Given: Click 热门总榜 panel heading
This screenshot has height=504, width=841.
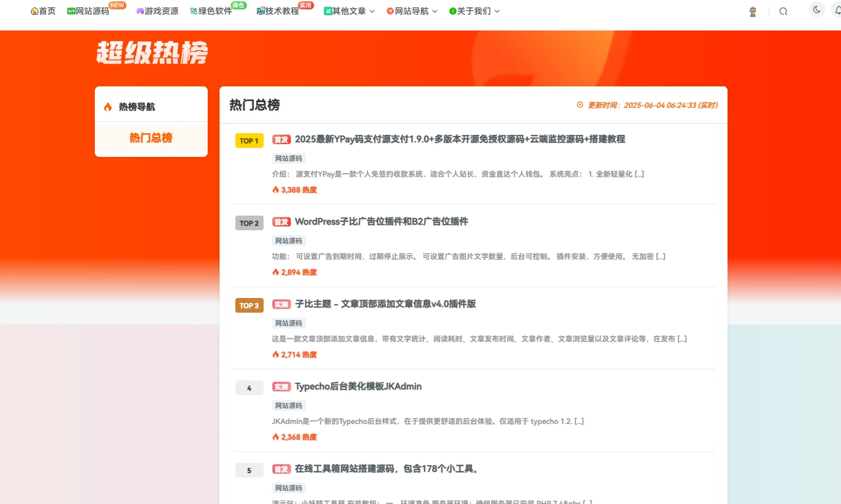Looking at the screenshot, I should tap(255, 105).
